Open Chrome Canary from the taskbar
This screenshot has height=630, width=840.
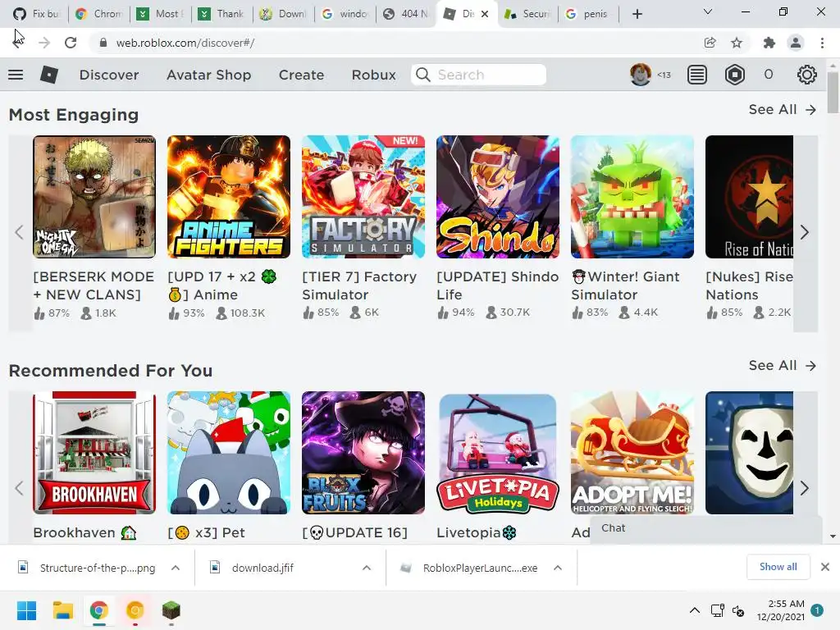click(135, 610)
